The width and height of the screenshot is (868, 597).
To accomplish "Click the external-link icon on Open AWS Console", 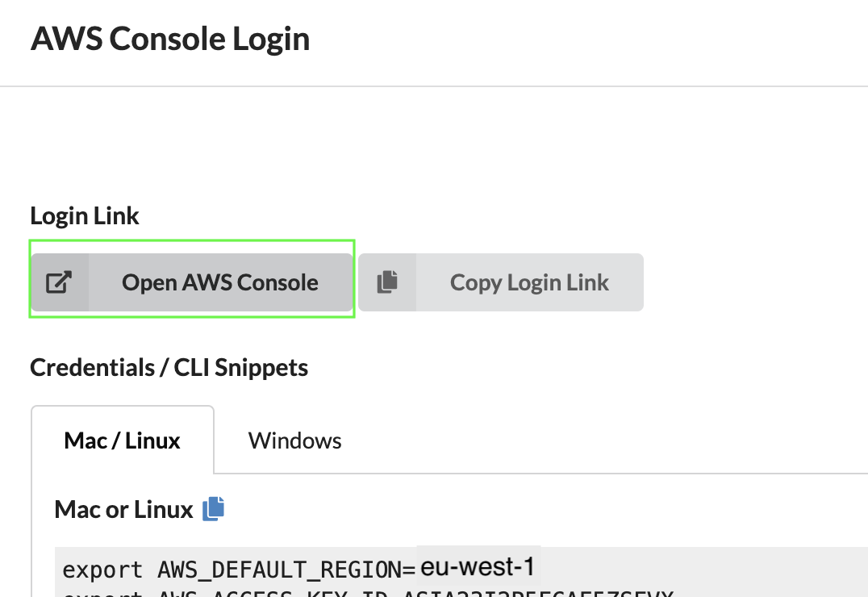I will [59, 282].
